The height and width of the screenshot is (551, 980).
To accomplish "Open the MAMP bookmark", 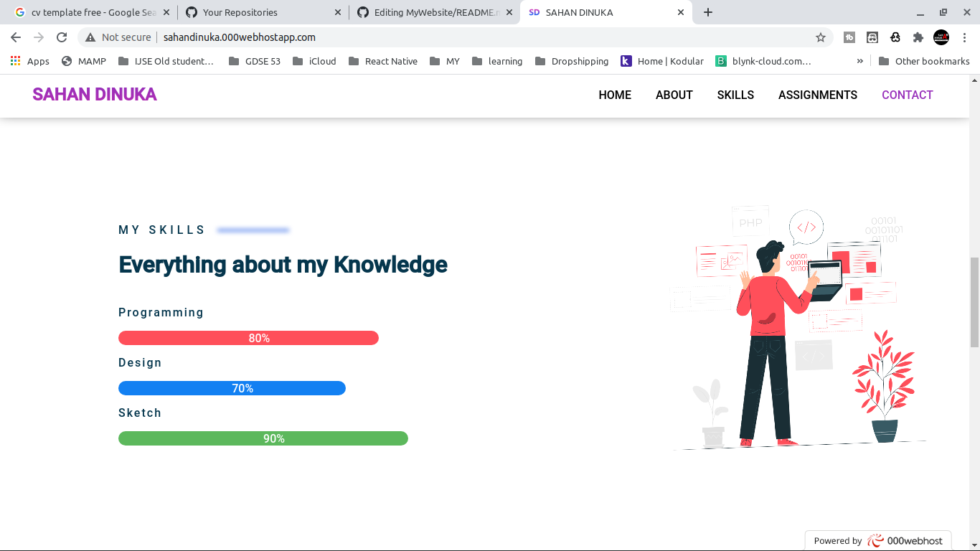I will 84,61.
